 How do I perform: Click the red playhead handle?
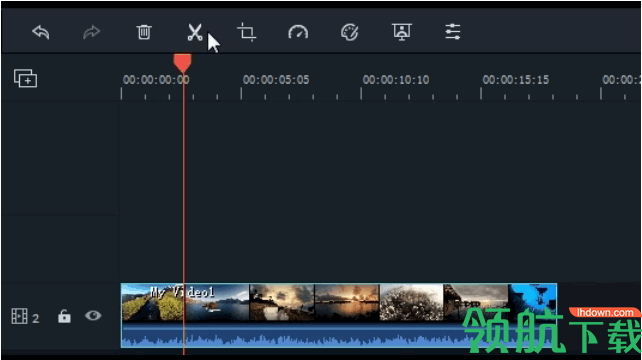(182, 63)
